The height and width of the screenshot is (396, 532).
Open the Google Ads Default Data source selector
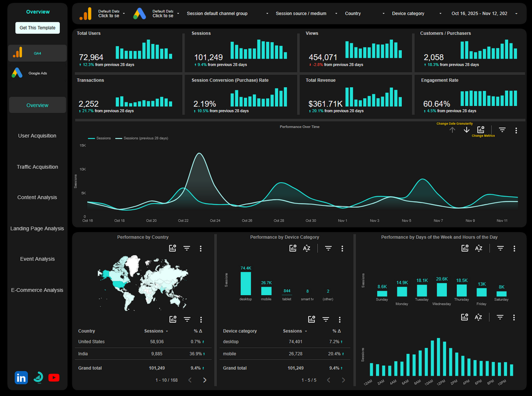157,14
